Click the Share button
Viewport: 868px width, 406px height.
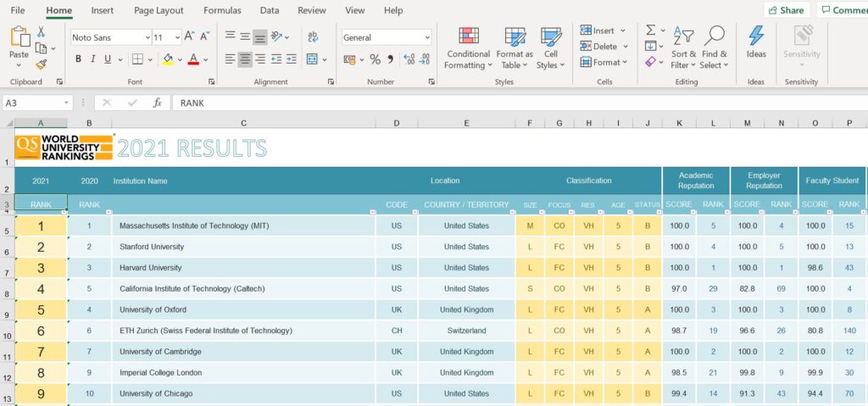[787, 10]
